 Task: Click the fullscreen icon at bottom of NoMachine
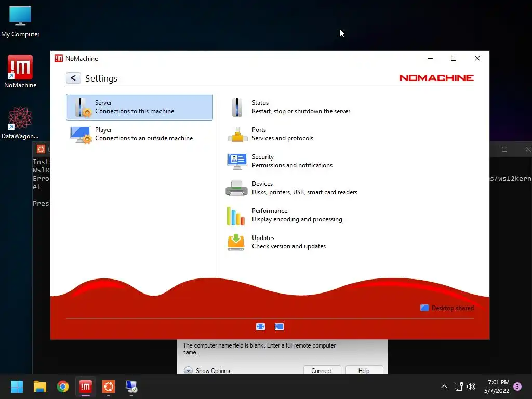(x=261, y=326)
